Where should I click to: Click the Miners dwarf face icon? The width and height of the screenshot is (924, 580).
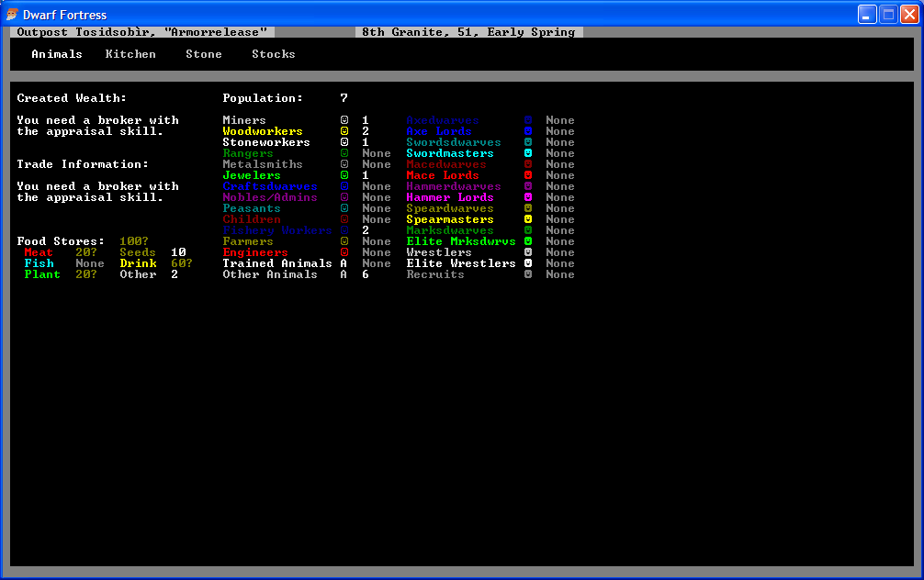(344, 120)
